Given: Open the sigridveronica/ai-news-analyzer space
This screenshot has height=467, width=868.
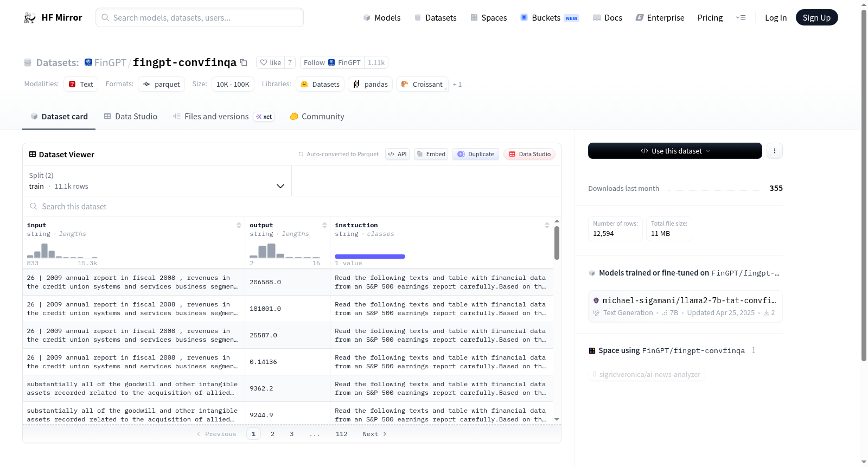Looking at the screenshot, I should point(647,374).
